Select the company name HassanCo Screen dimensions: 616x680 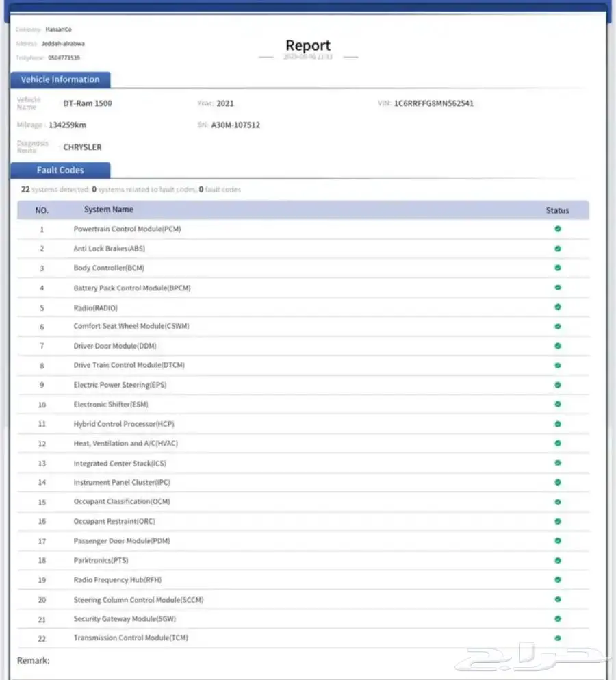[59, 29]
